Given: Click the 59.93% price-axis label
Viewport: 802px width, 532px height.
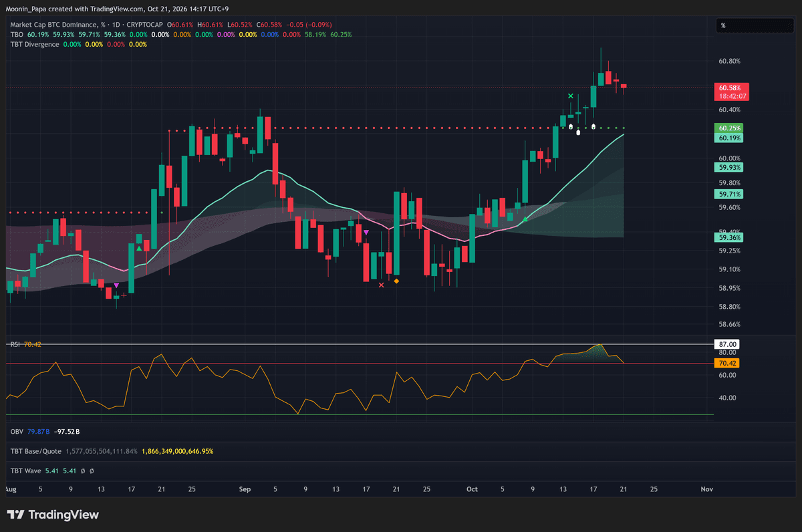Looking at the screenshot, I should (x=728, y=167).
